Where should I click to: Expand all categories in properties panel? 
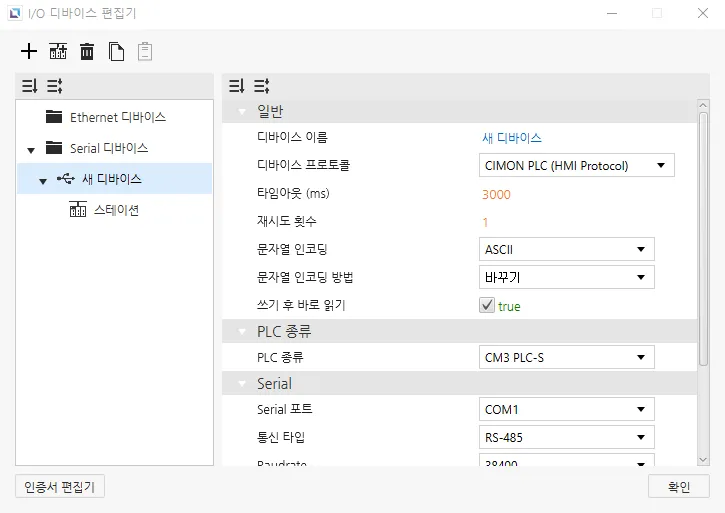click(262, 86)
